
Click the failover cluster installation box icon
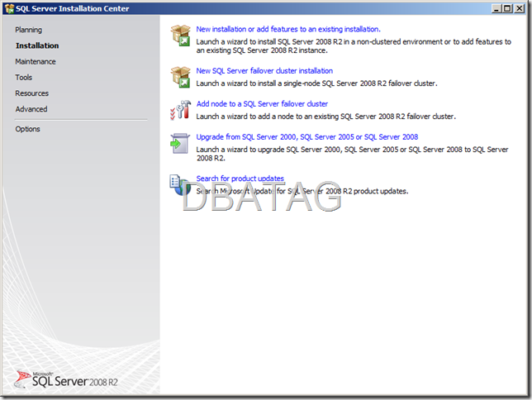pos(180,77)
